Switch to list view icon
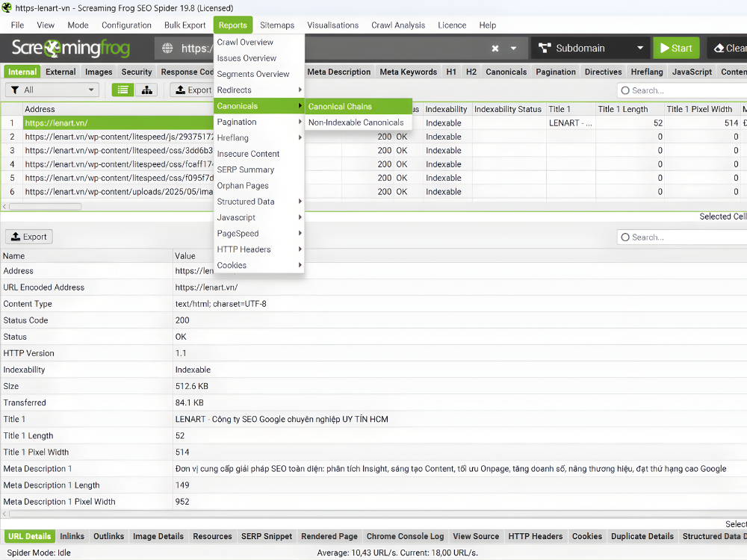 click(x=123, y=90)
